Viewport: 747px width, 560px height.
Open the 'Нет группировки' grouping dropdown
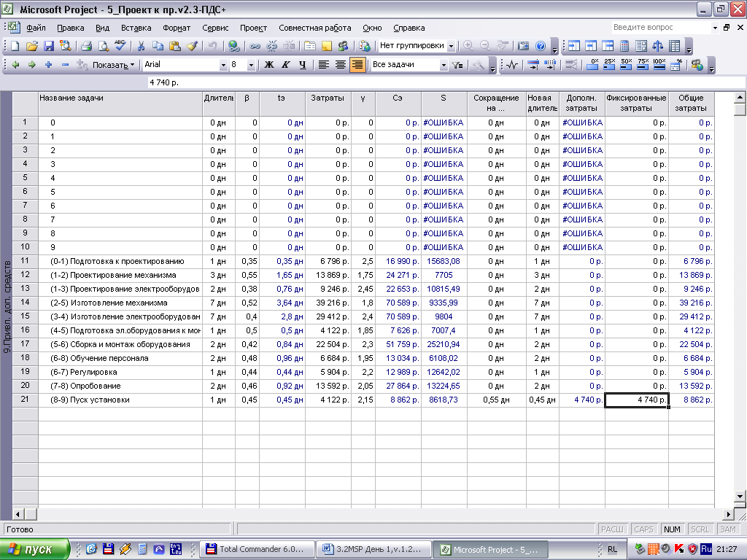click(x=451, y=46)
